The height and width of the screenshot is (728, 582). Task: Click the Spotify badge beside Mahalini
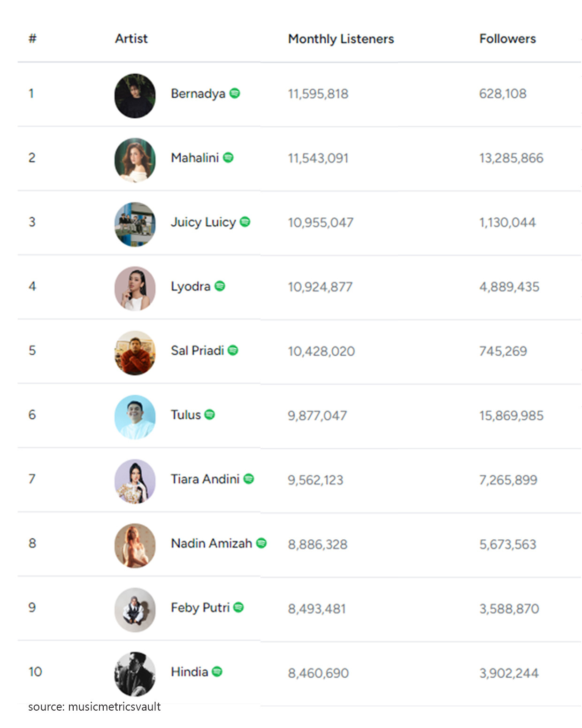[228, 158]
